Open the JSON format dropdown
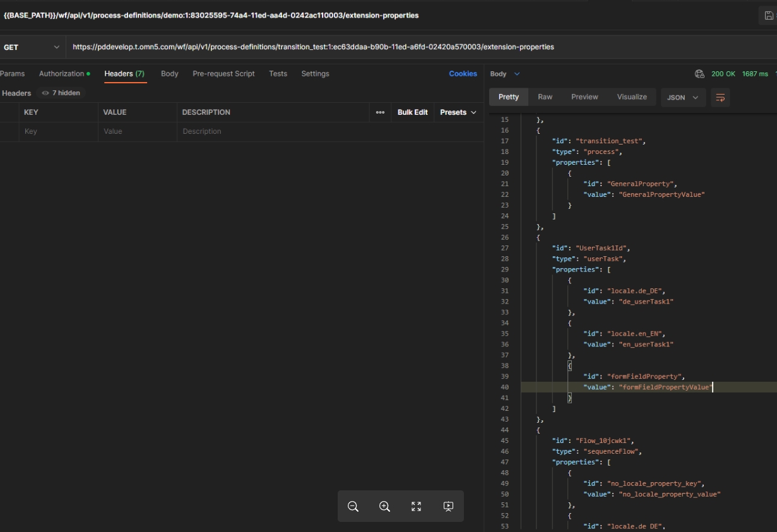Viewport: 777px width, 532px height. tap(682, 98)
